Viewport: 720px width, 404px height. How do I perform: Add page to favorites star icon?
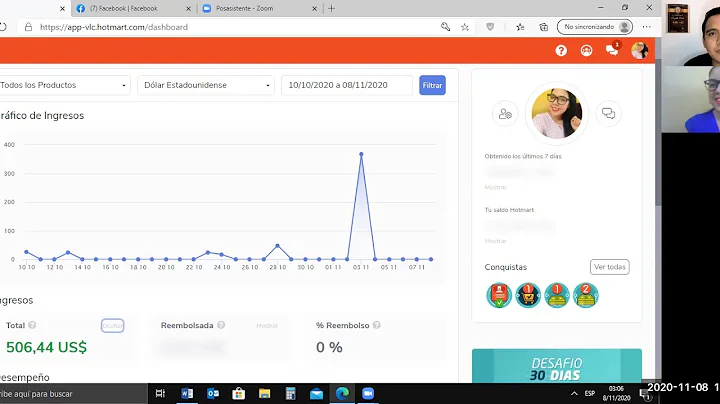tap(465, 27)
